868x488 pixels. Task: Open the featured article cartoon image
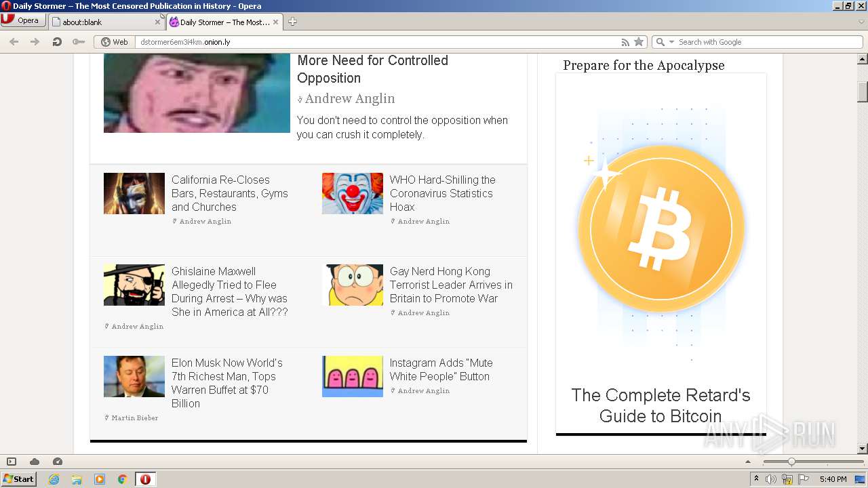197,93
